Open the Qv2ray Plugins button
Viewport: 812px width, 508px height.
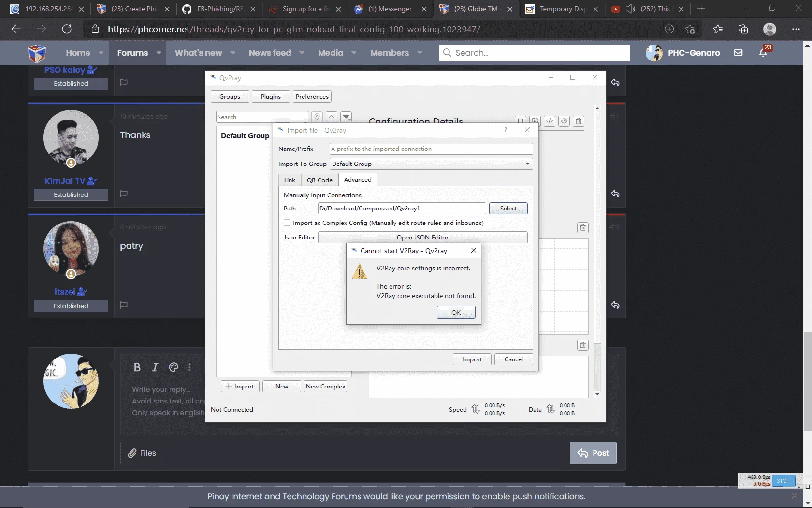click(x=271, y=96)
